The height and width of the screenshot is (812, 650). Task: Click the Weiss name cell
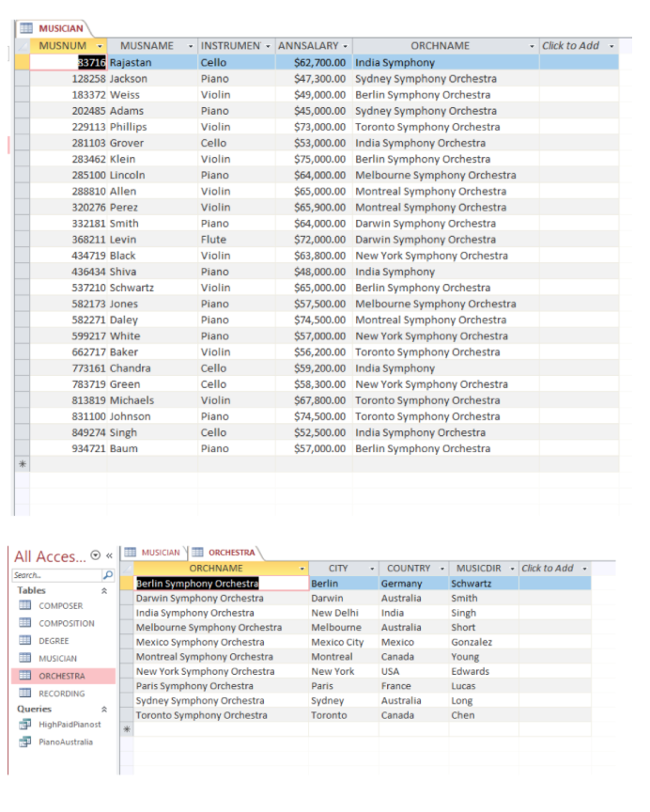coord(152,95)
